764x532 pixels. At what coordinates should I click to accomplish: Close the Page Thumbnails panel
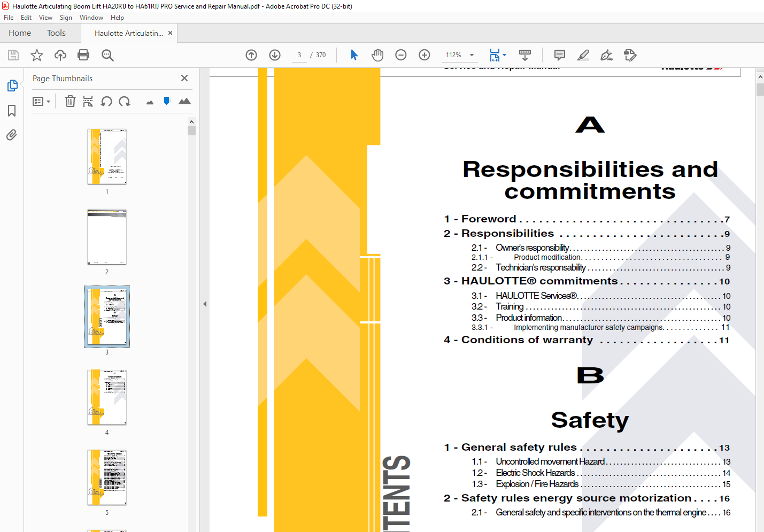click(x=184, y=78)
